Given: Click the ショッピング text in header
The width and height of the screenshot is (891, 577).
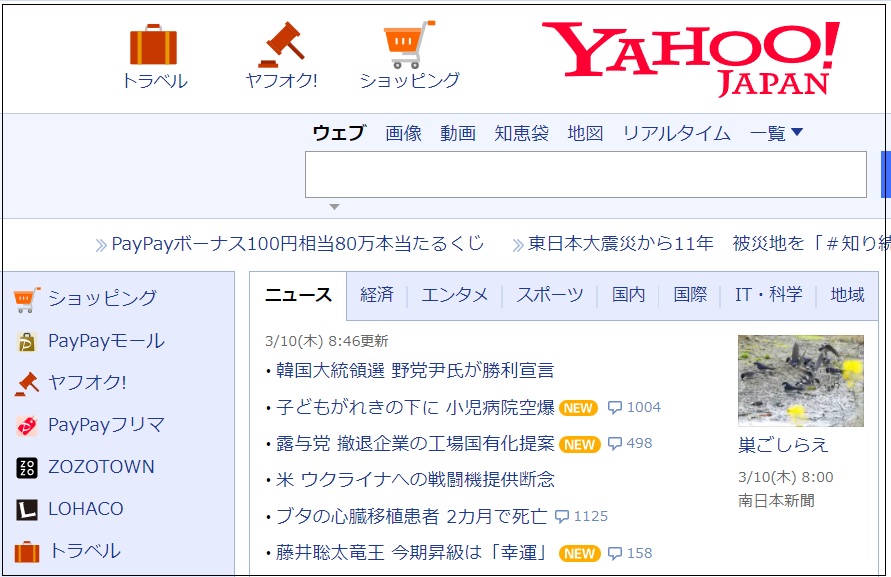Looking at the screenshot, I should click(409, 81).
